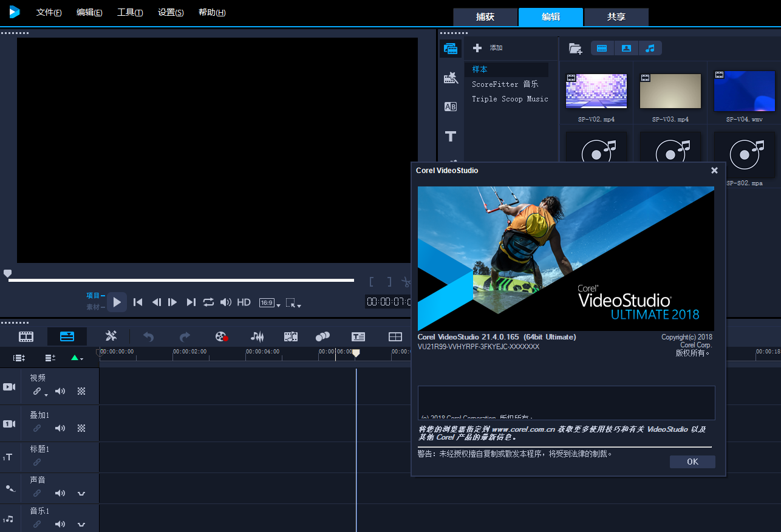Viewport: 781px width, 532px height.
Task: Expand the 音乐1 track chevron
Action: click(81, 524)
